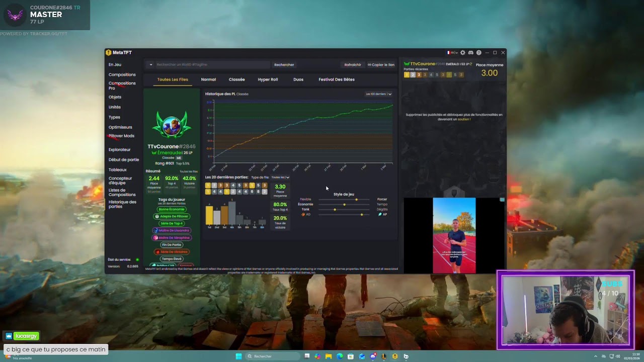This screenshot has width=644, height=362.
Task: Click the refresh icon beside EMERALD 53 LP
Action: click(471, 64)
